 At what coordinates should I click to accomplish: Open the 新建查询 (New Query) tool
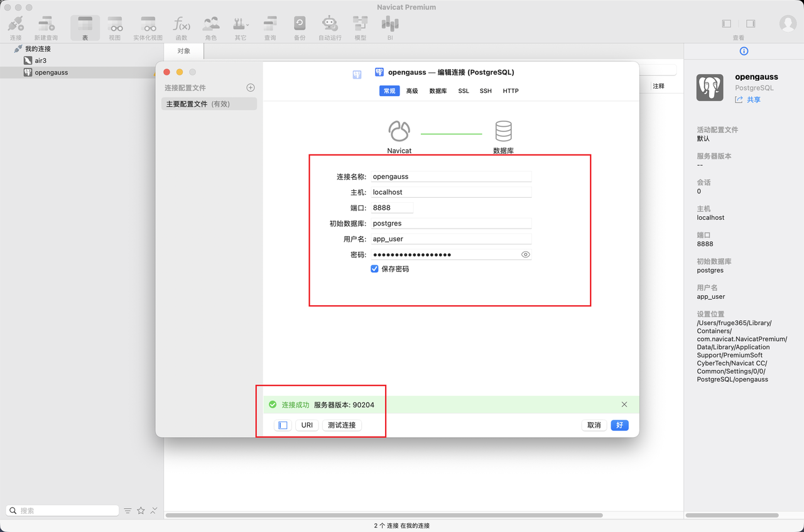[46, 24]
